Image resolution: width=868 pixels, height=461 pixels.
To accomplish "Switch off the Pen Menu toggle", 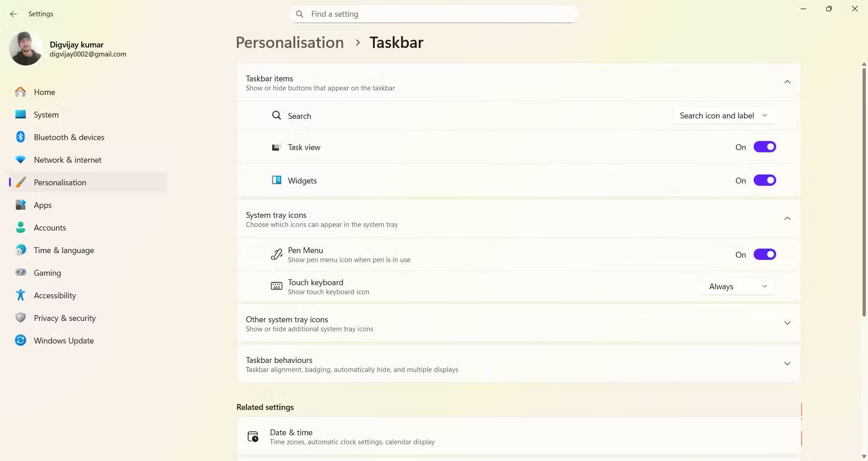I will (x=764, y=254).
